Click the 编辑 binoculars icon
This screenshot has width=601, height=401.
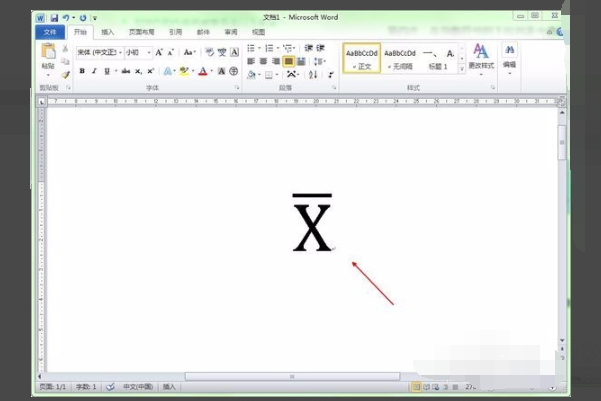[x=509, y=50]
